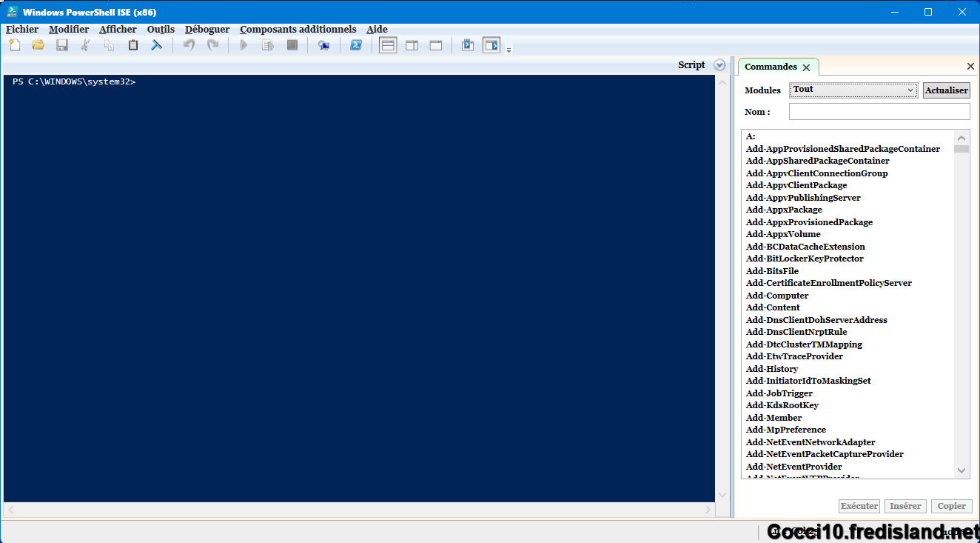
Task: Click the console horizontal scroll-left arrow
Action: point(10,510)
